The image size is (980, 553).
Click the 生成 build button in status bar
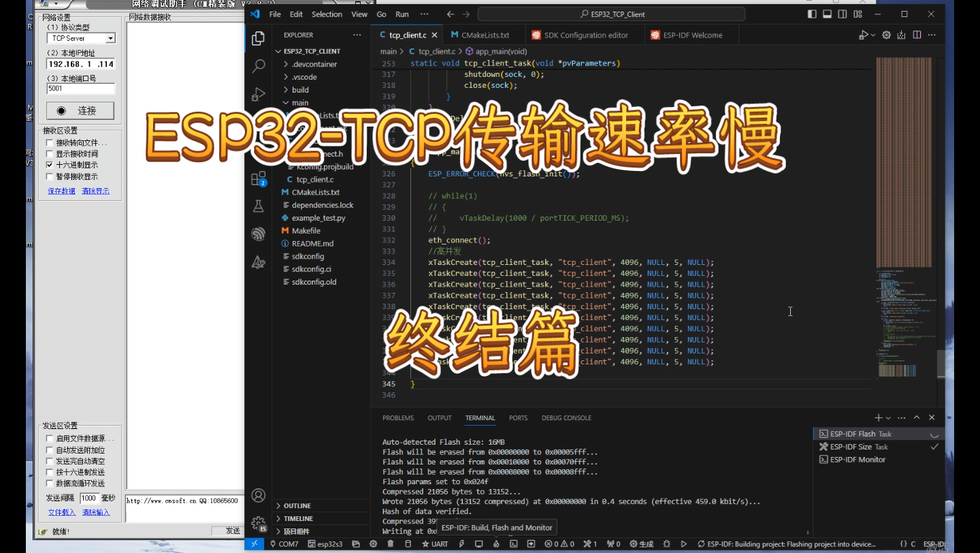point(641,544)
